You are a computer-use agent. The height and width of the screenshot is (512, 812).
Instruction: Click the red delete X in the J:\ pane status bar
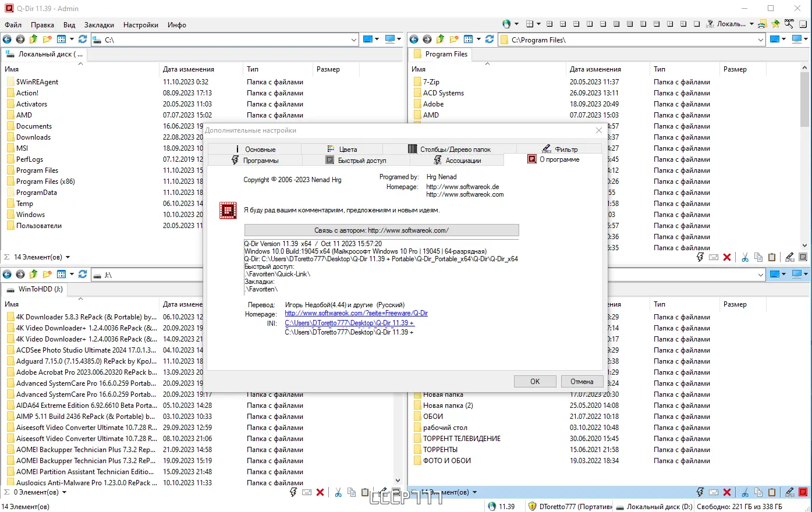(320, 492)
